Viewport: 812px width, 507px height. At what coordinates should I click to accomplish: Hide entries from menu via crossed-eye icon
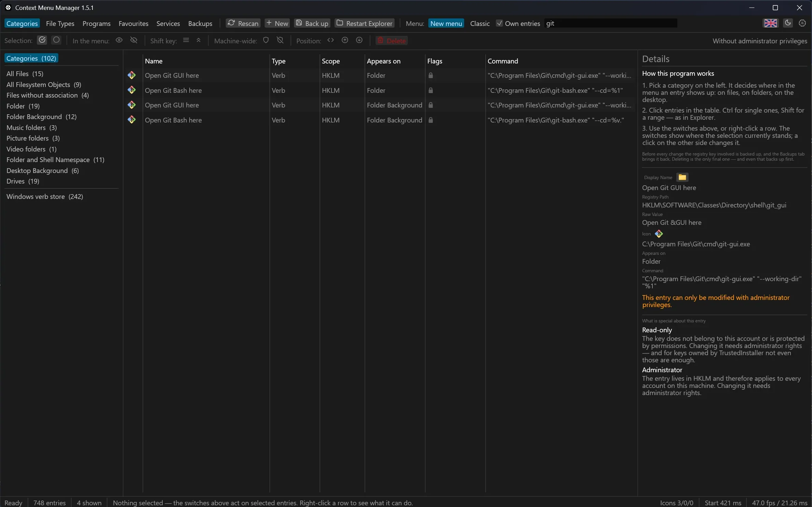[x=134, y=40]
